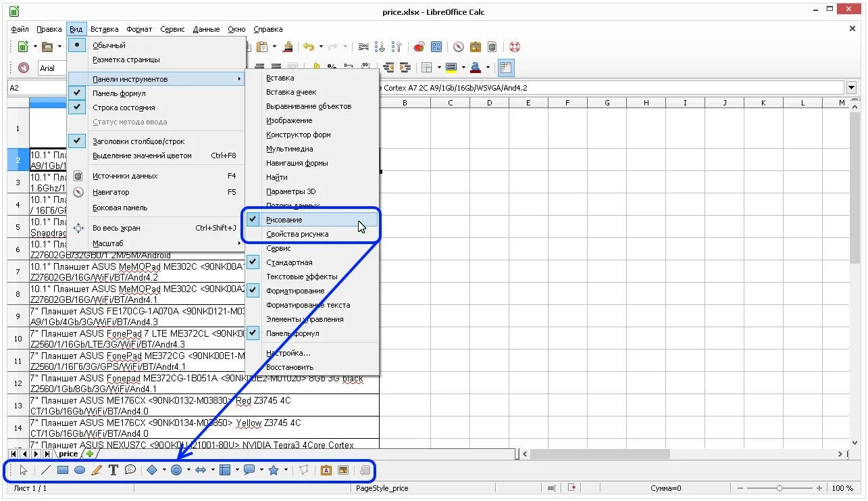Open the stars shapes dropdown arrow
The height and width of the screenshot is (501, 868).
click(x=286, y=470)
